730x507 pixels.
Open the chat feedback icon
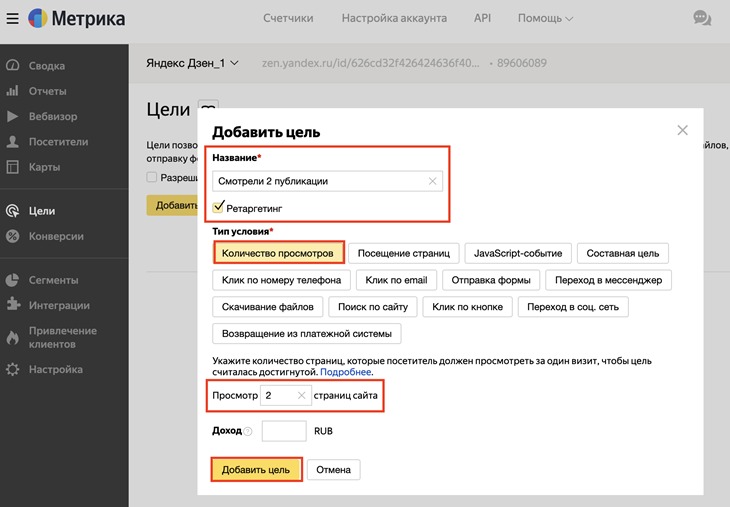702,19
